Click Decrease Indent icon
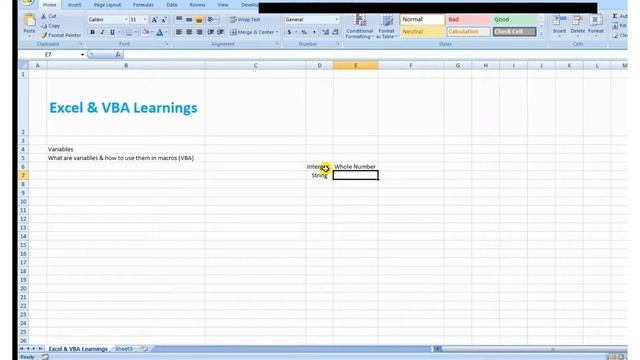The width and height of the screenshot is (640, 360). click(x=211, y=32)
